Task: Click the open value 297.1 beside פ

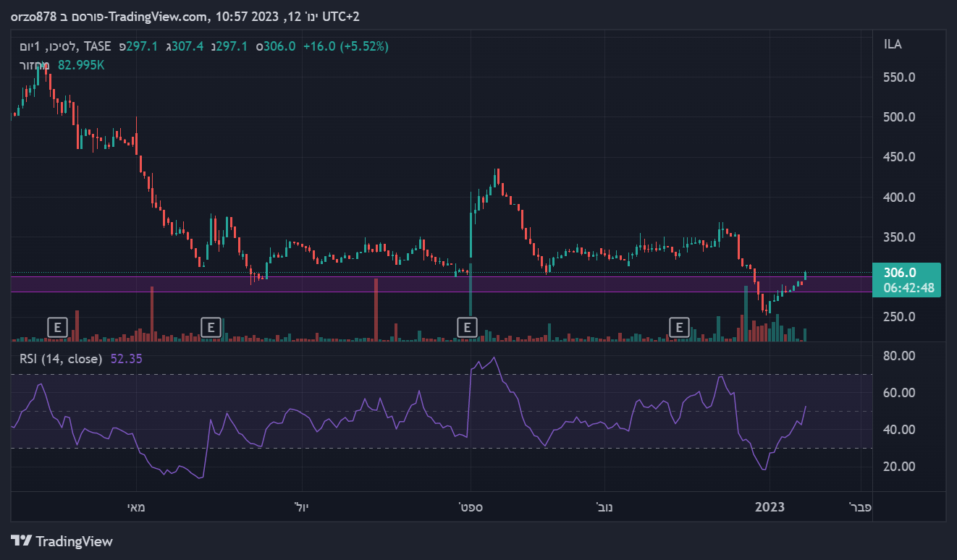Action: (x=142, y=46)
